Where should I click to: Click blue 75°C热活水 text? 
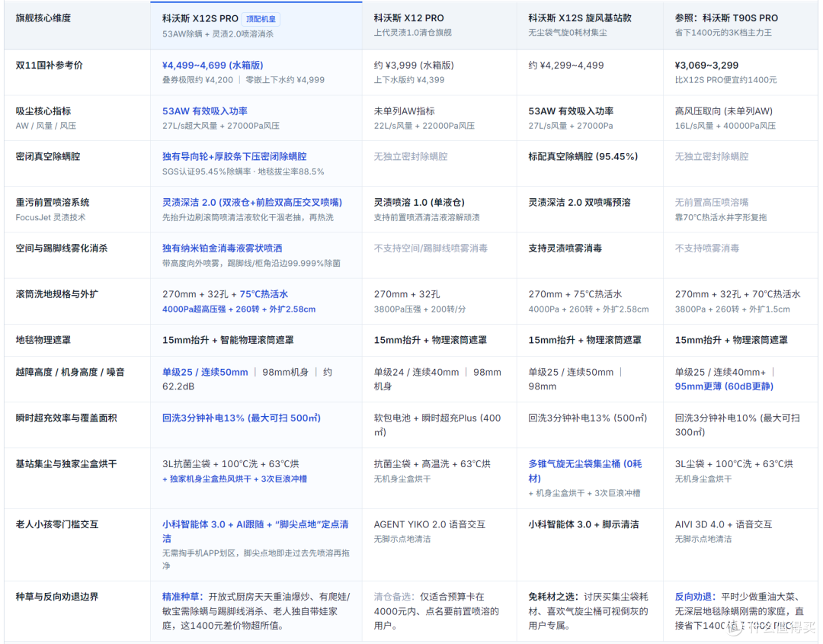pyautogui.click(x=264, y=294)
